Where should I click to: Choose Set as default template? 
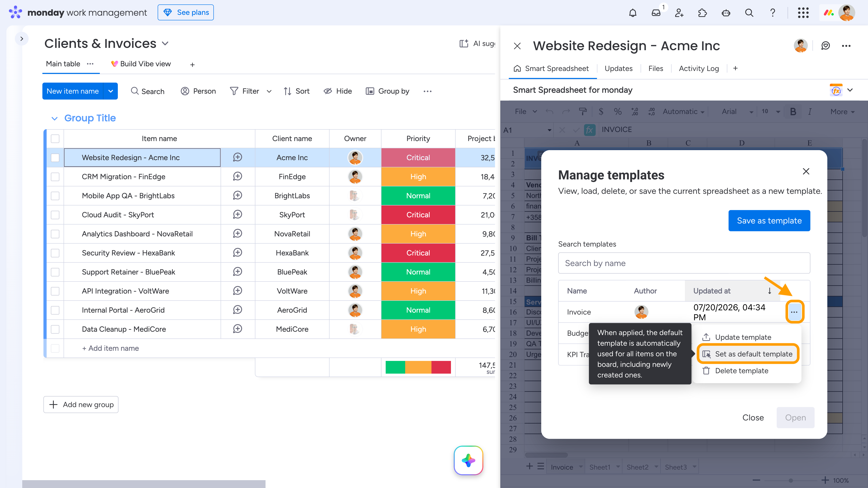[x=748, y=354]
